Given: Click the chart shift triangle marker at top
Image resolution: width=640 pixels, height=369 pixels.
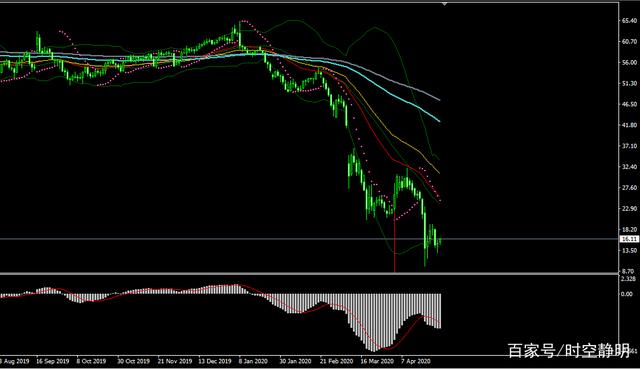Looking at the screenshot, I should [444, 4].
